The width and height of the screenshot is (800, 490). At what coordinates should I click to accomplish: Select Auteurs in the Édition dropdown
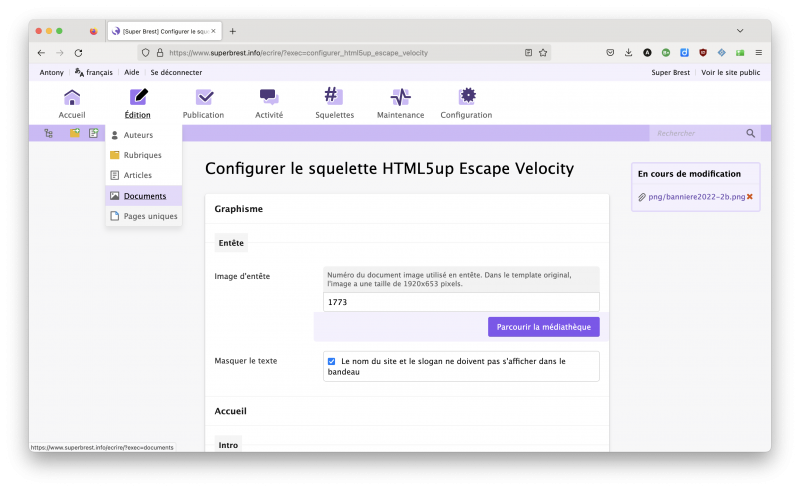(144, 135)
